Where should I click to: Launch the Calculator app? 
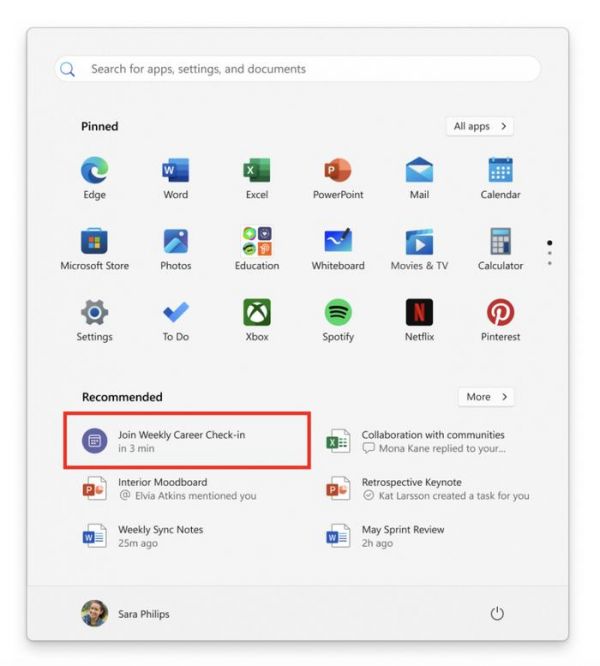tap(500, 243)
